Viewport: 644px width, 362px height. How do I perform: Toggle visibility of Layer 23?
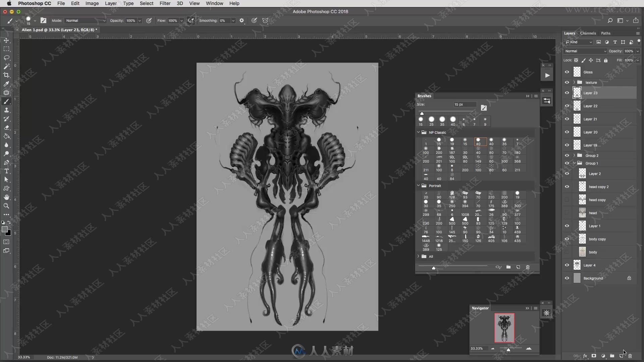point(567,93)
